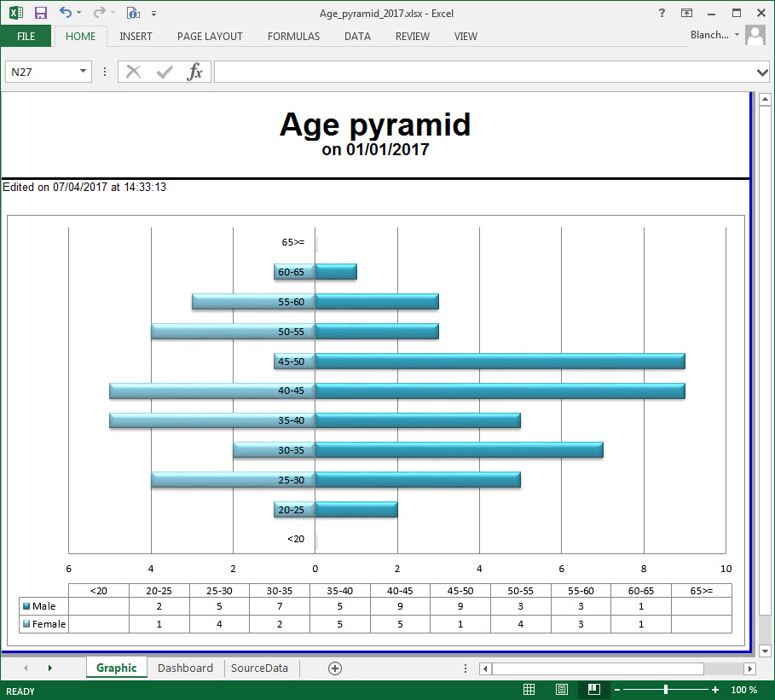This screenshot has width=775, height=700.
Task: Open Customize Quick Access Toolbar dropdown
Action: point(153,13)
